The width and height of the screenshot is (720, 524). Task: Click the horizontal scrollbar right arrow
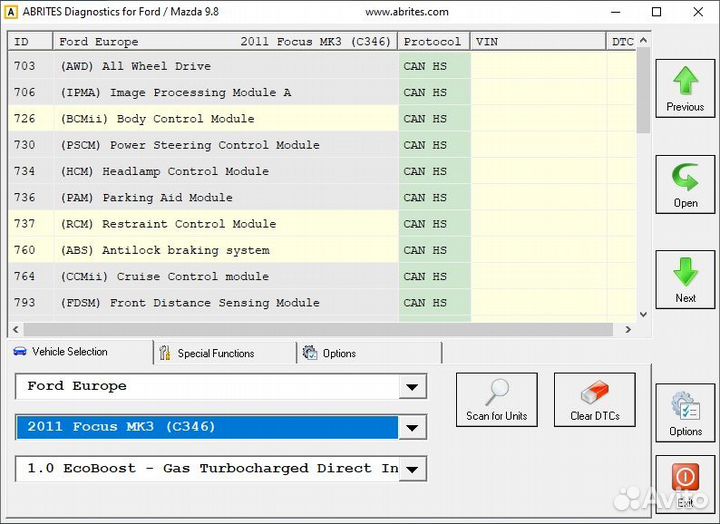[x=628, y=329]
